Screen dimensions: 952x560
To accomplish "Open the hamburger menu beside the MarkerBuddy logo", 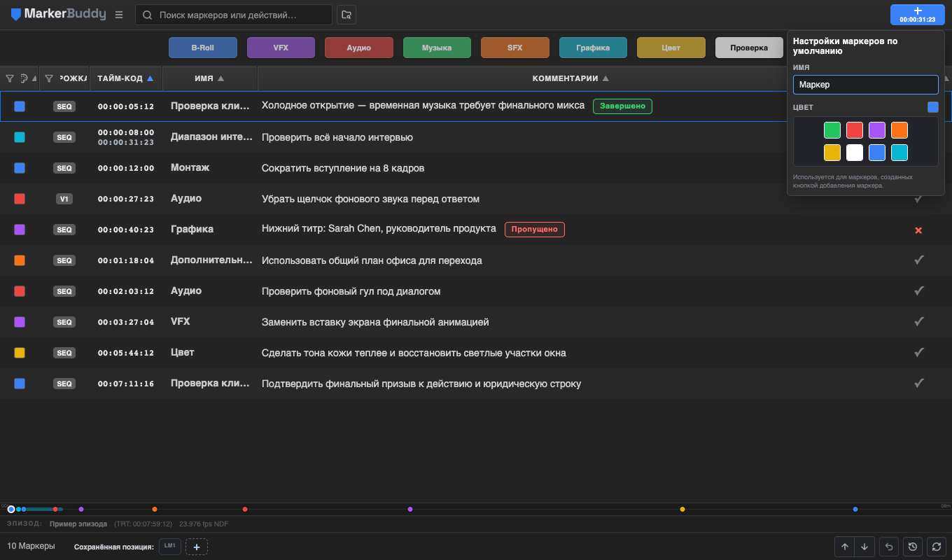I will point(119,15).
